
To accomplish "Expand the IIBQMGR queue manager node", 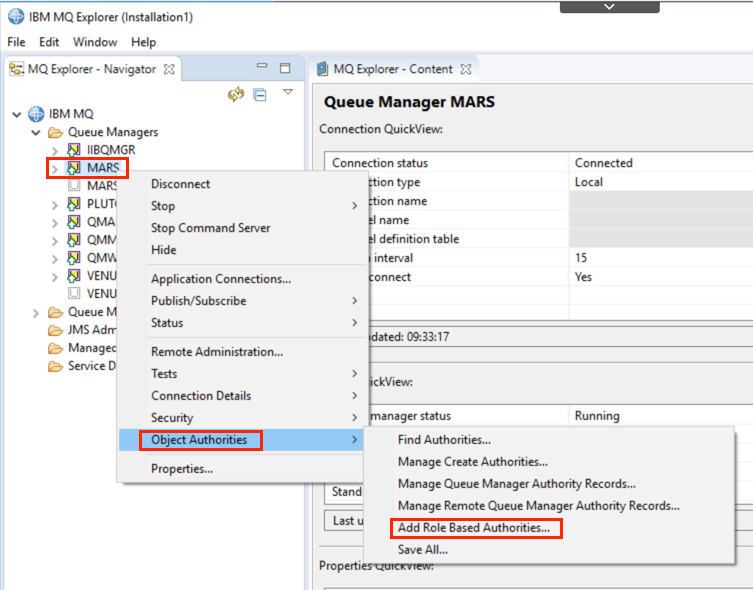I will point(55,151).
